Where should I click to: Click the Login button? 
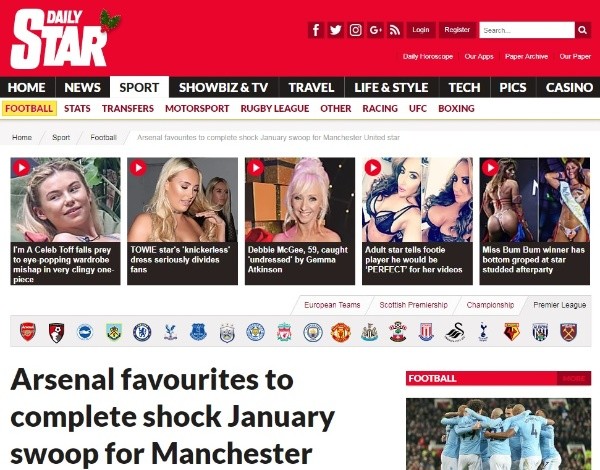pyautogui.click(x=421, y=30)
